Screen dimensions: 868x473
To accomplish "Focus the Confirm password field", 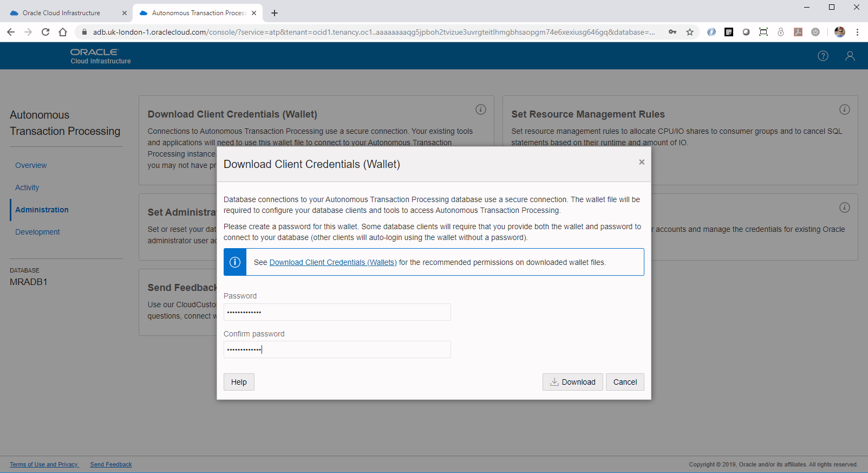I will (x=337, y=349).
